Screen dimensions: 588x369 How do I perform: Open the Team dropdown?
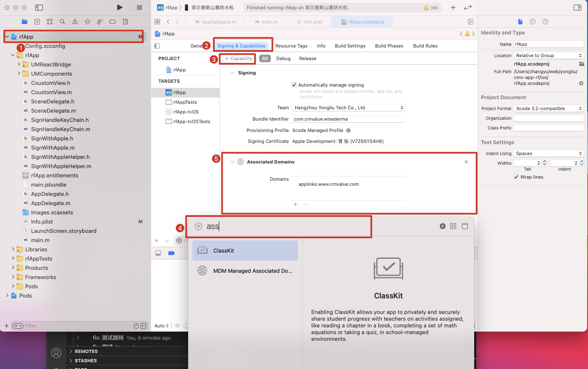(x=349, y=108)
